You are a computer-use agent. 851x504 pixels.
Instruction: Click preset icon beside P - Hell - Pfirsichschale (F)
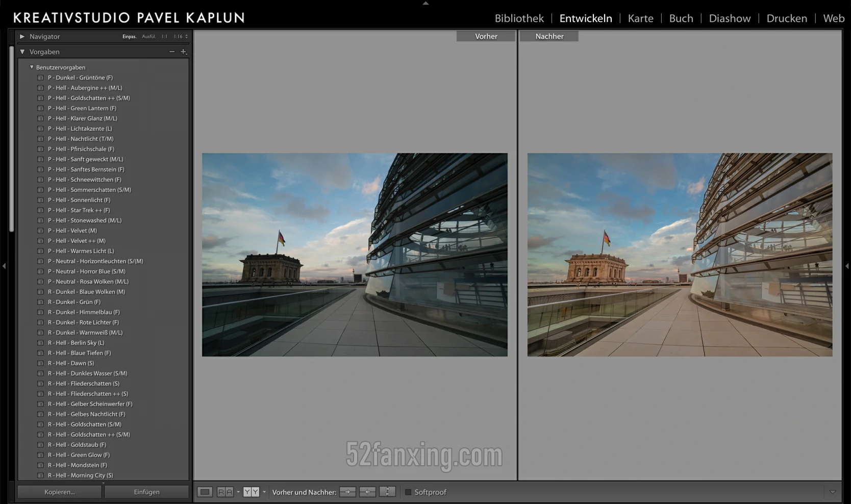[40, 149]
